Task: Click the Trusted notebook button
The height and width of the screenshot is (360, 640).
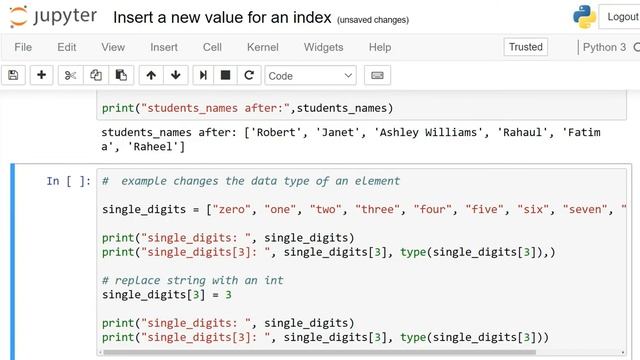Action: pos(526,47)
